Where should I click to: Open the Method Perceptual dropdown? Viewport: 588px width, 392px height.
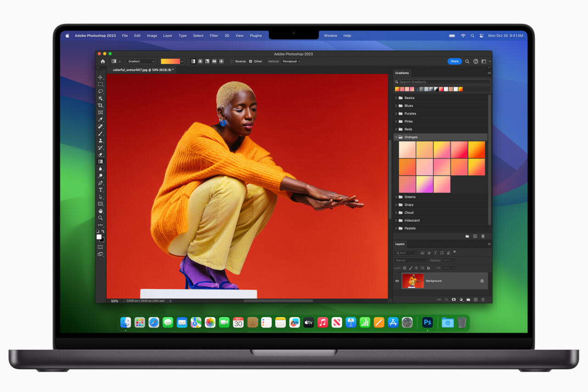(x=291, y=61)
